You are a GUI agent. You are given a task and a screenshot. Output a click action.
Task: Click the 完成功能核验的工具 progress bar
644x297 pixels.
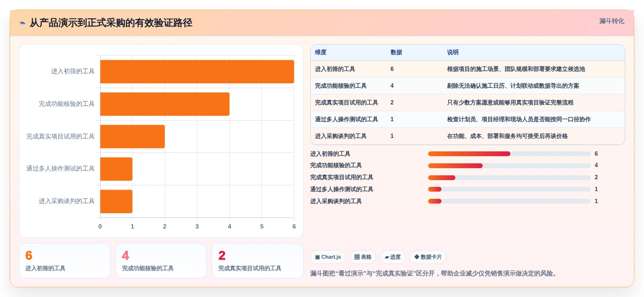coord(509,166)
